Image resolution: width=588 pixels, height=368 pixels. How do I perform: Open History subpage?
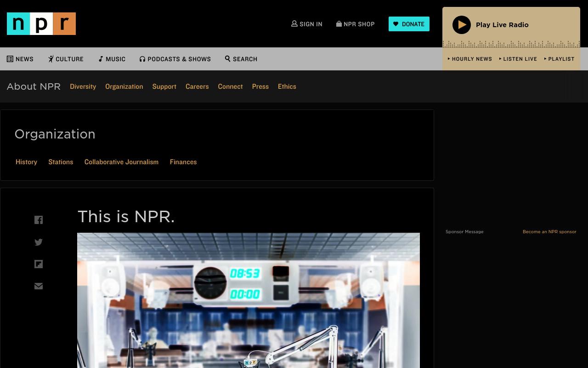tap(26, 162)
